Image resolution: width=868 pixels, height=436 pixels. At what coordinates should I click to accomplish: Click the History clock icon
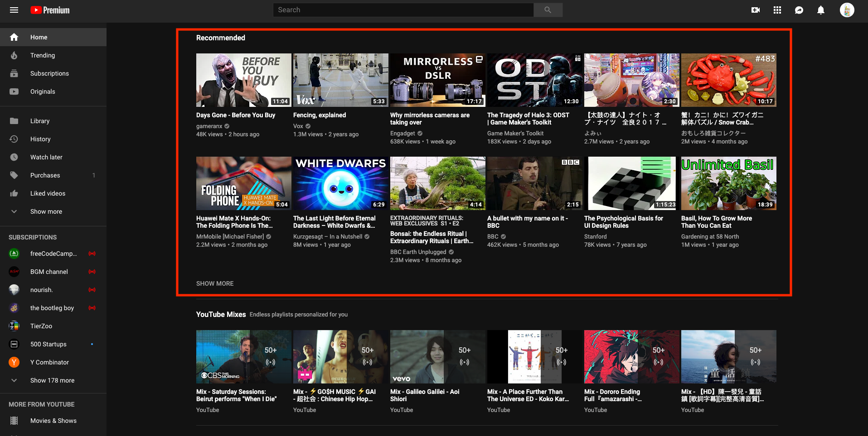point(14,139)
